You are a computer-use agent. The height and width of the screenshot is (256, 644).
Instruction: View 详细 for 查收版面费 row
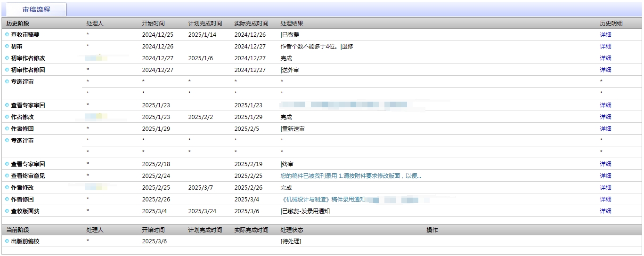(605, 211)
